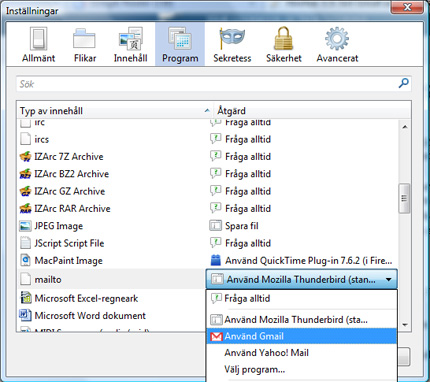Screen dimensions: 430x382
Task: Select the IZArc GZ Archive label
Action: [70, 191]
